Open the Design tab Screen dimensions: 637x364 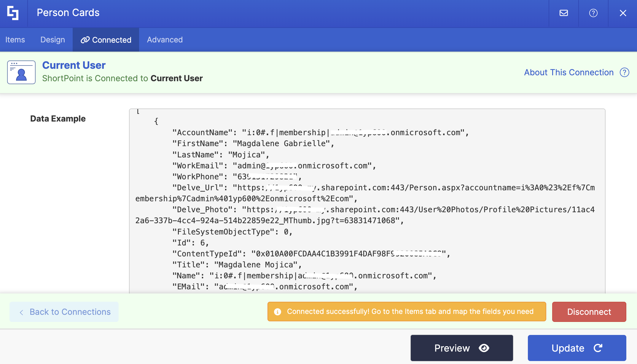[52, 40]
